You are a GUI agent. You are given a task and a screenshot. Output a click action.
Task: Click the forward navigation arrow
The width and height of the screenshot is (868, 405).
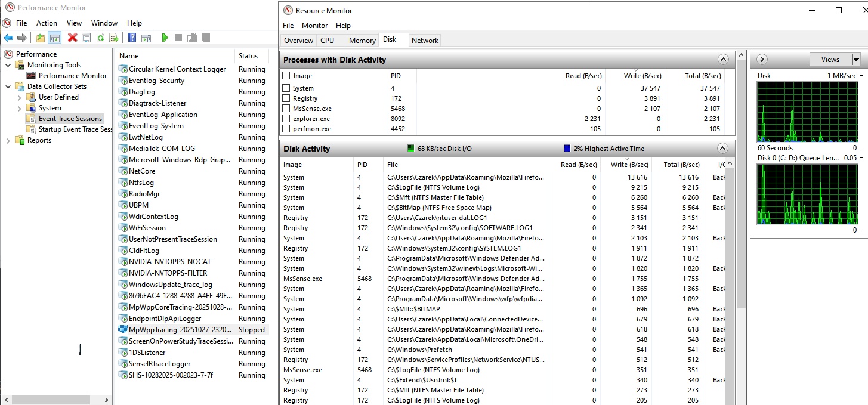coord(22,38)
